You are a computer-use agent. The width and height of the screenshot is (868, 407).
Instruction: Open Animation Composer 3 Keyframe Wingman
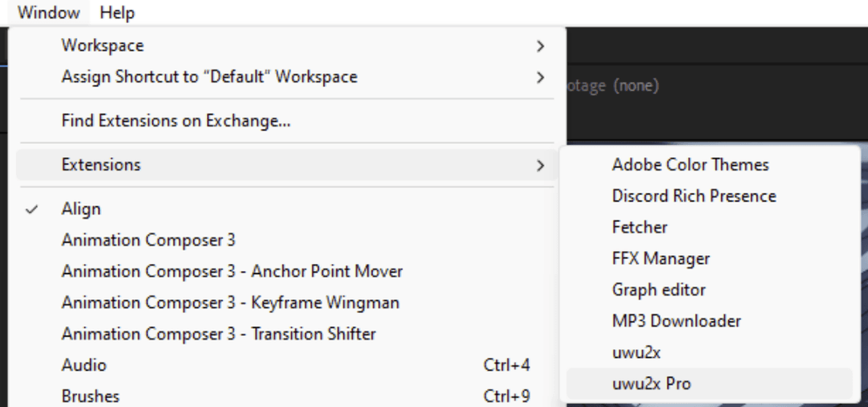point(230,303)
